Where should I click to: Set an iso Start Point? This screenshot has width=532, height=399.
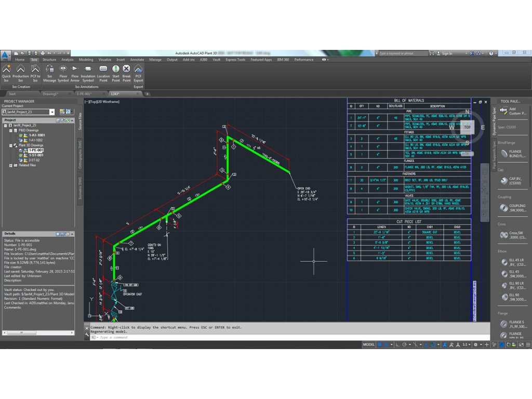(116, 73)
